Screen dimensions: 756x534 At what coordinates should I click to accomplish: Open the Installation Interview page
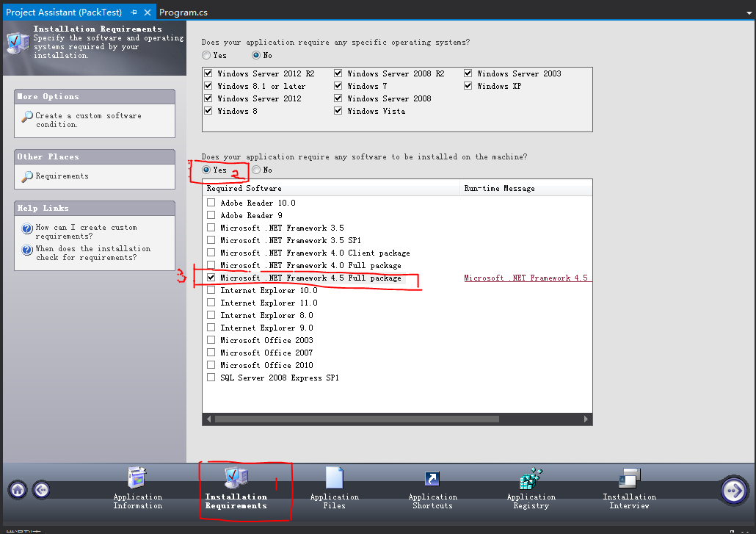click(x=629, y=479)
